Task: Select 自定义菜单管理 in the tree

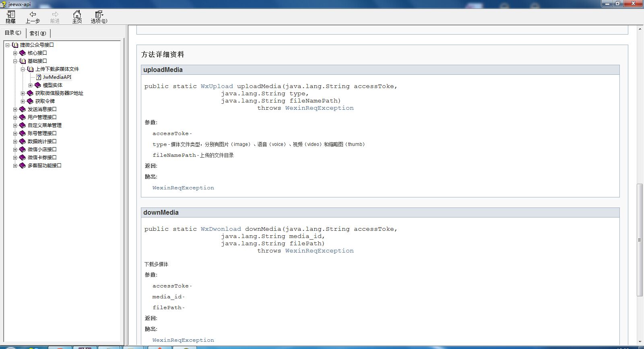Action: coord(44,125)
